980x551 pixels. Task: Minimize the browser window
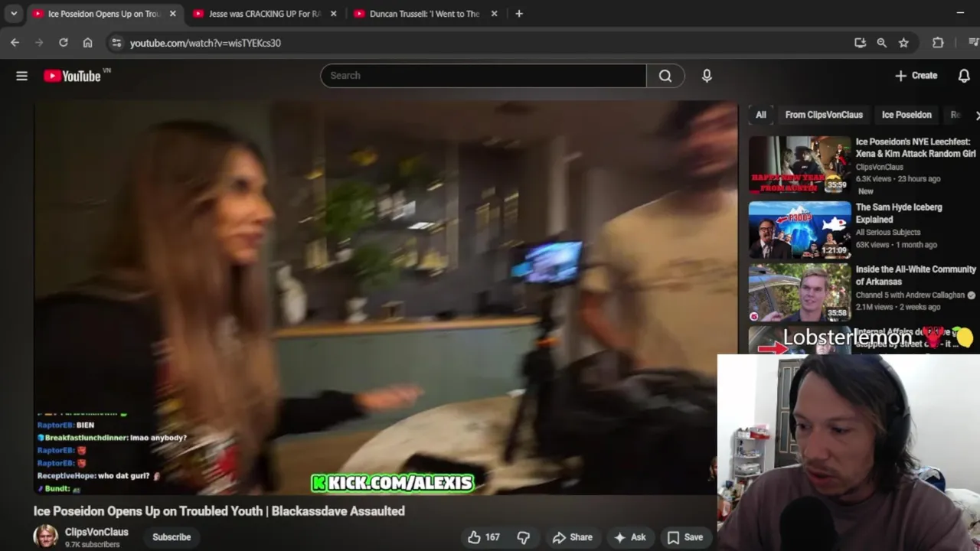click(x=960, y=13)
